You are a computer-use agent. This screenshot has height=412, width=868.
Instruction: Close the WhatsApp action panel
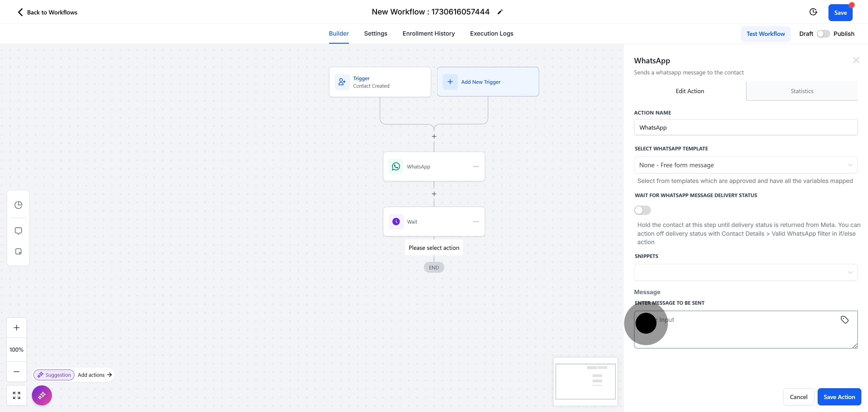click(856, 60)
